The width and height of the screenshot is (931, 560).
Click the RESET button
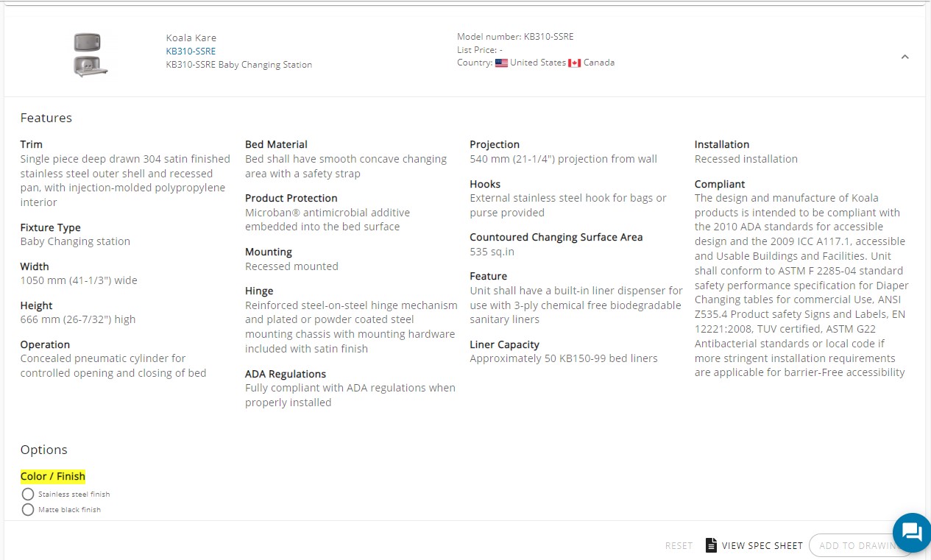[x=679, y=546]
